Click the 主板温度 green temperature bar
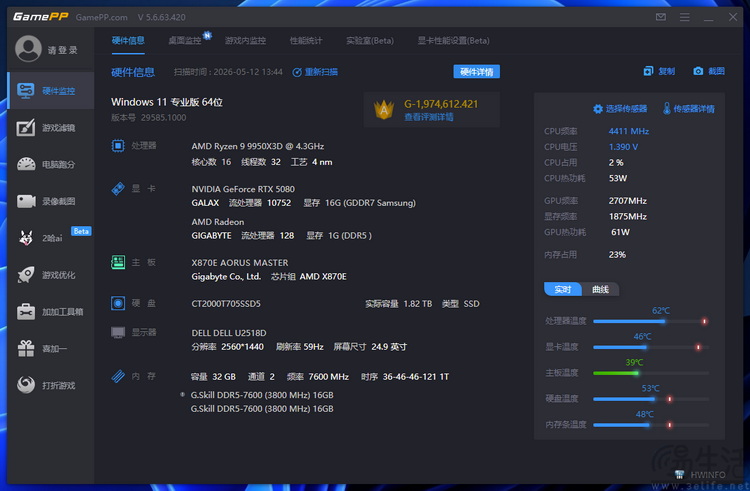This screenshot has height=491, width=750. [651, 373]
